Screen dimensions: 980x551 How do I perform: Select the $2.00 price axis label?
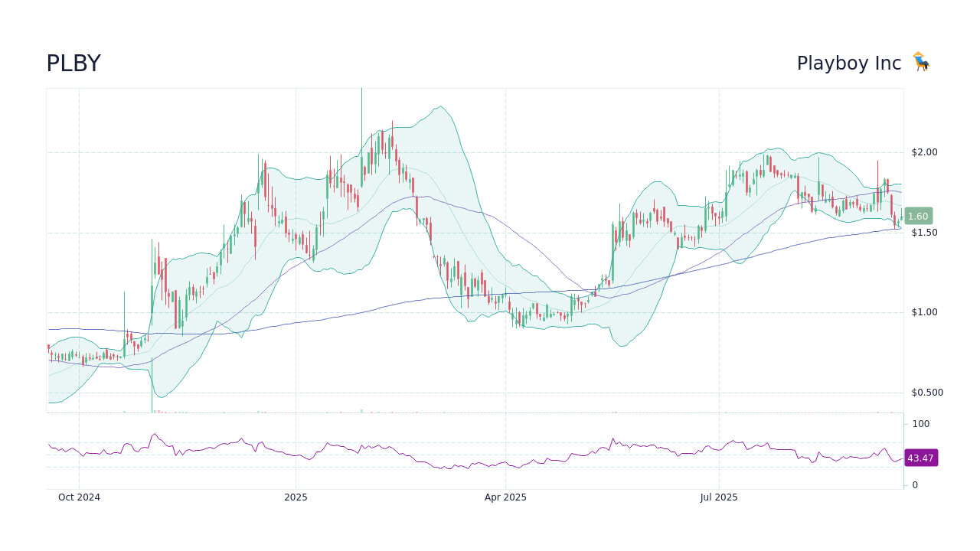[925, 152]
